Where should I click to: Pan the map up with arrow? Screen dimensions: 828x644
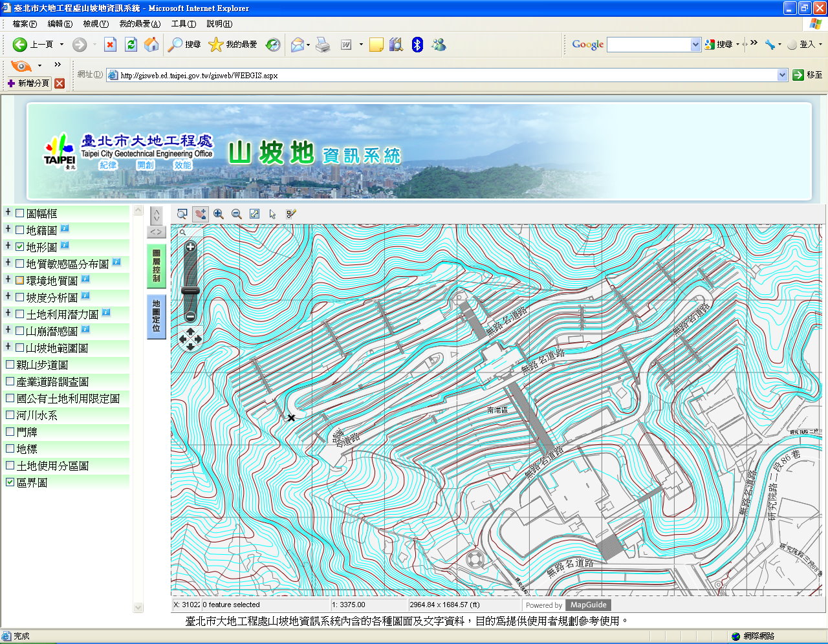click(190, 331)
